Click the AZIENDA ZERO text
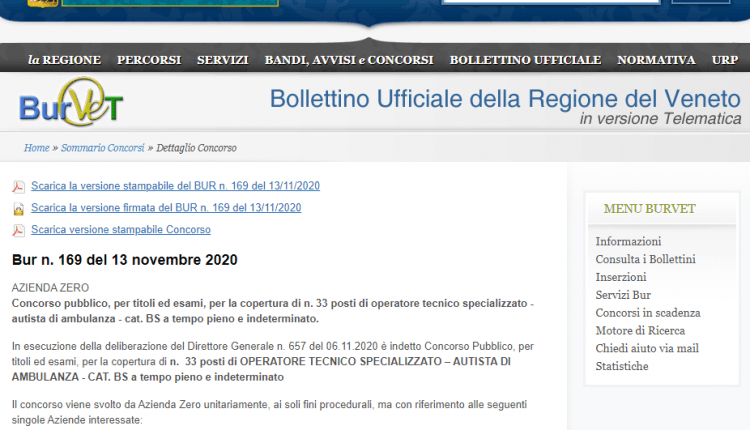This screenshot has width=750, height=430. point(50,288)
